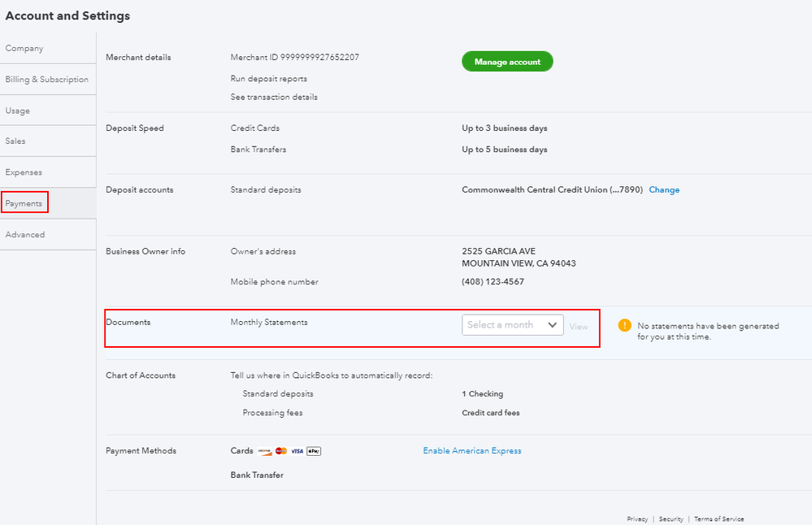Select the Payments tab

tap(24, 203)
